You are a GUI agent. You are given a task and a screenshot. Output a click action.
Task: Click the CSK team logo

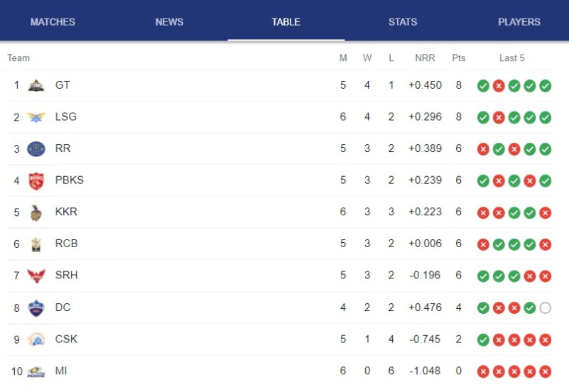(36, 339)
